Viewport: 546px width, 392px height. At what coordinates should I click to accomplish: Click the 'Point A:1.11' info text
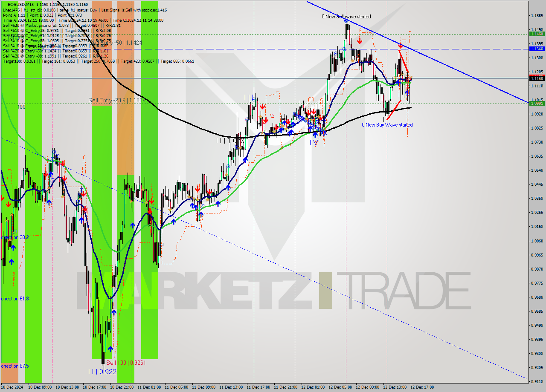click(14, 15)
